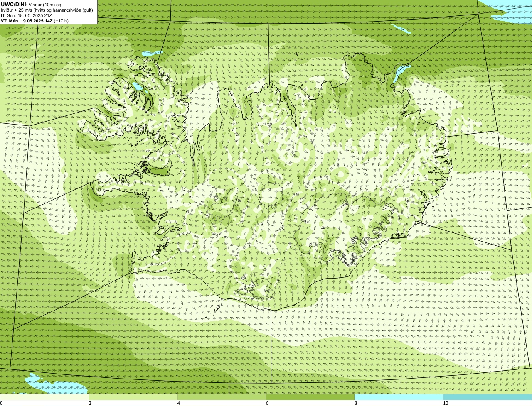Viewport: 532px width, 406px height.
Task: Click the medium green 4–6 m/s legend swatch
Action: click(222, 397)
